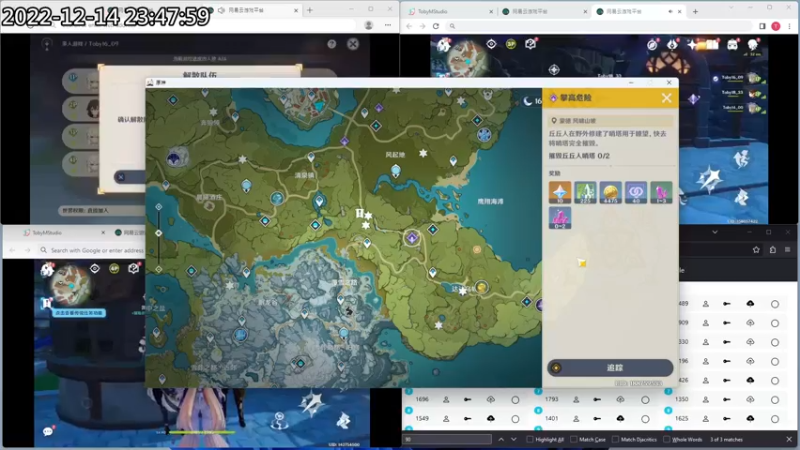The height and width of the screenshot is (450, 800).
Task: Open Firefox hamburger menu
Action: click(788, 249)
